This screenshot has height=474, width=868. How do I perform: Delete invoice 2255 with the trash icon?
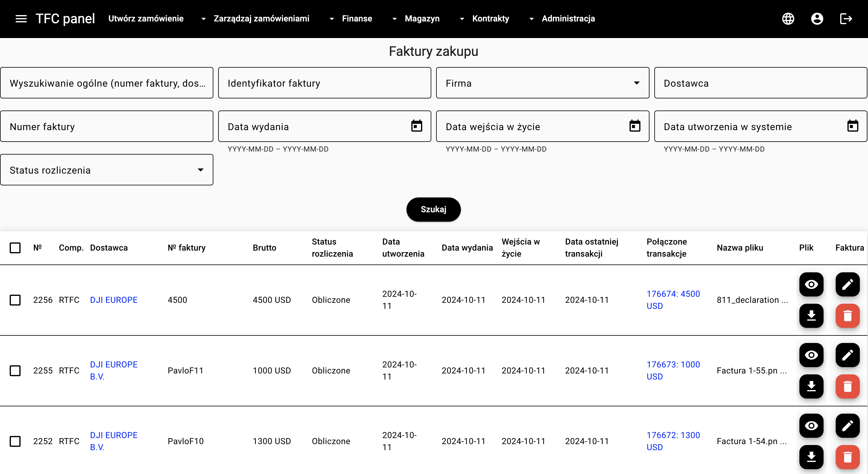pyautogui.click(x=847, y=386)
